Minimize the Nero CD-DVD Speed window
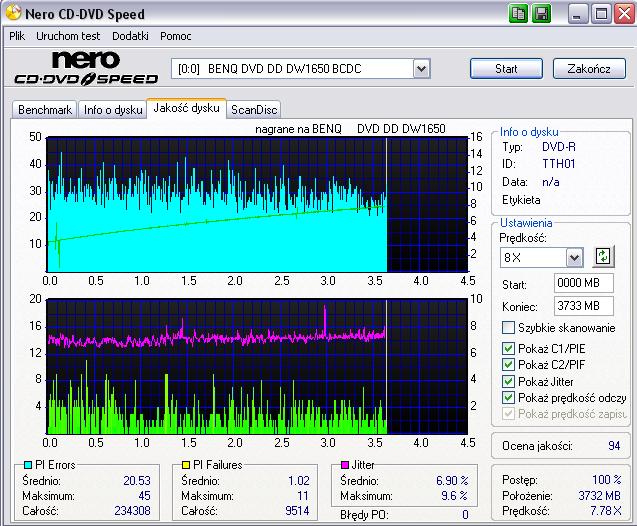This screenshot has height=526, width=637. pos(577,14)
